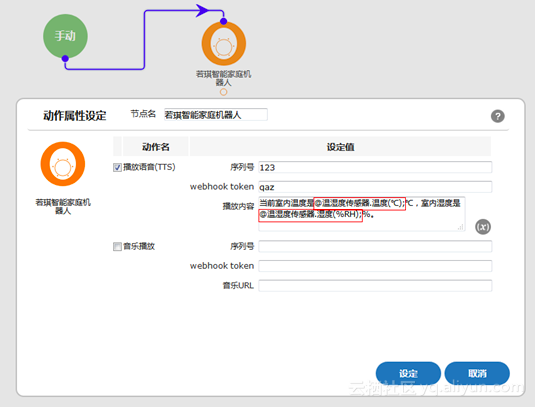
Task: Focus the 音乐播放 webhook token field
Action: click(375, 266)
